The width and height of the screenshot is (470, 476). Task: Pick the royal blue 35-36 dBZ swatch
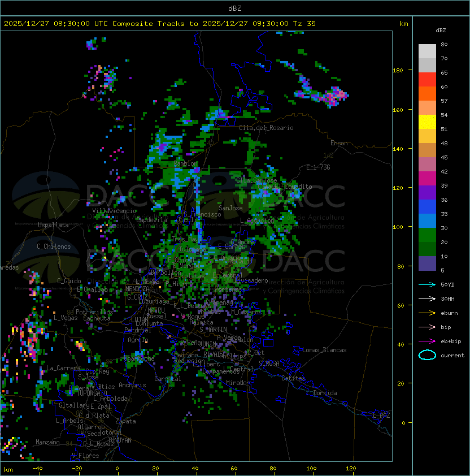point(427,207)
